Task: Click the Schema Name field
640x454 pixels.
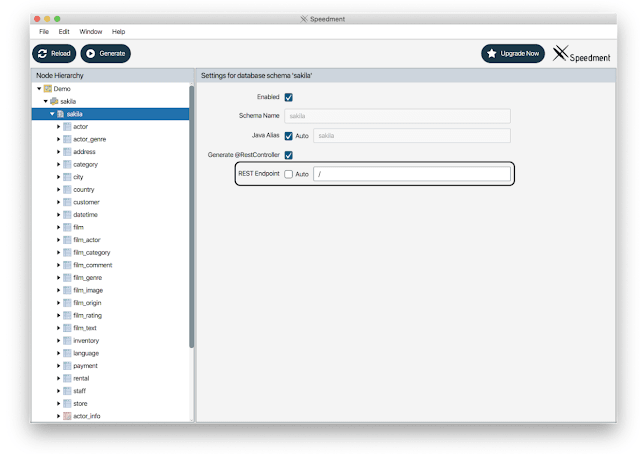Action: (398, 116)
